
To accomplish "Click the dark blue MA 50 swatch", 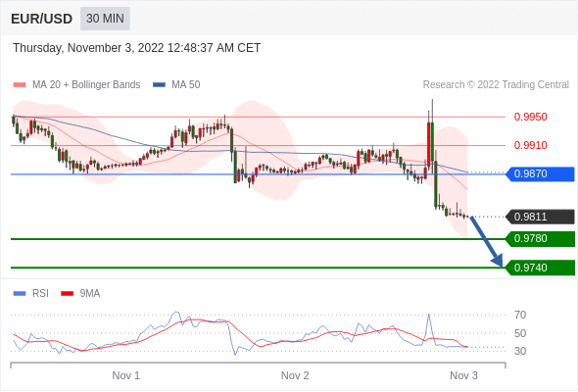I will click(159, 85).
